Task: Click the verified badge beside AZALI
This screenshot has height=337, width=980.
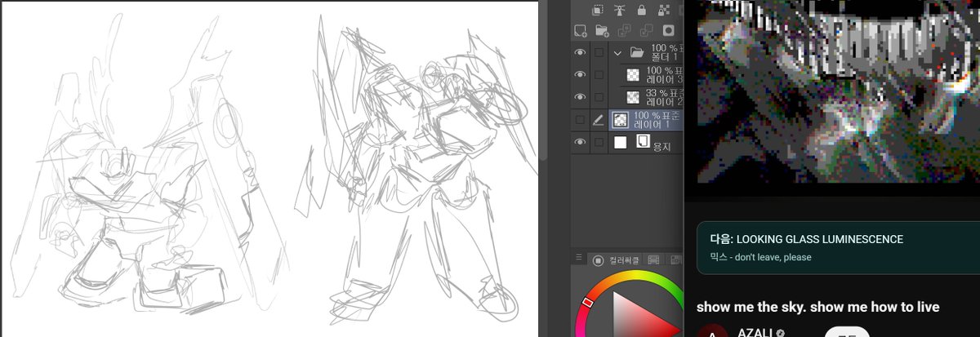Action: click(781, 334)
